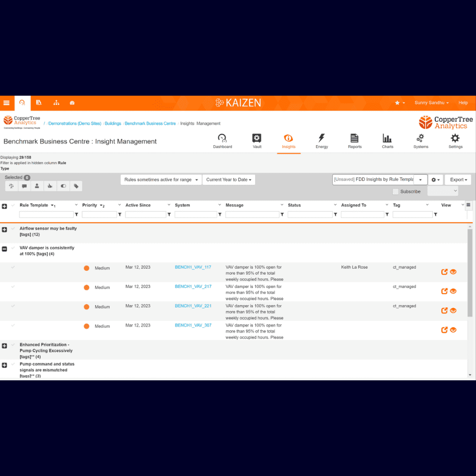The image size is (476, 476).
Task: Click the Rule Template filter funnel icon
Action: pos(77,215)
